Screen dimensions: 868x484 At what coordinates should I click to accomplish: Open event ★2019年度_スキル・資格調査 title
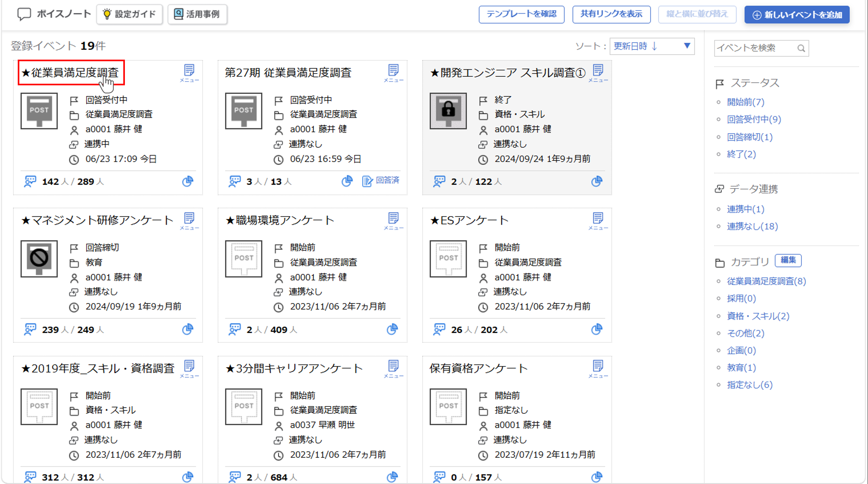(98, 368)
